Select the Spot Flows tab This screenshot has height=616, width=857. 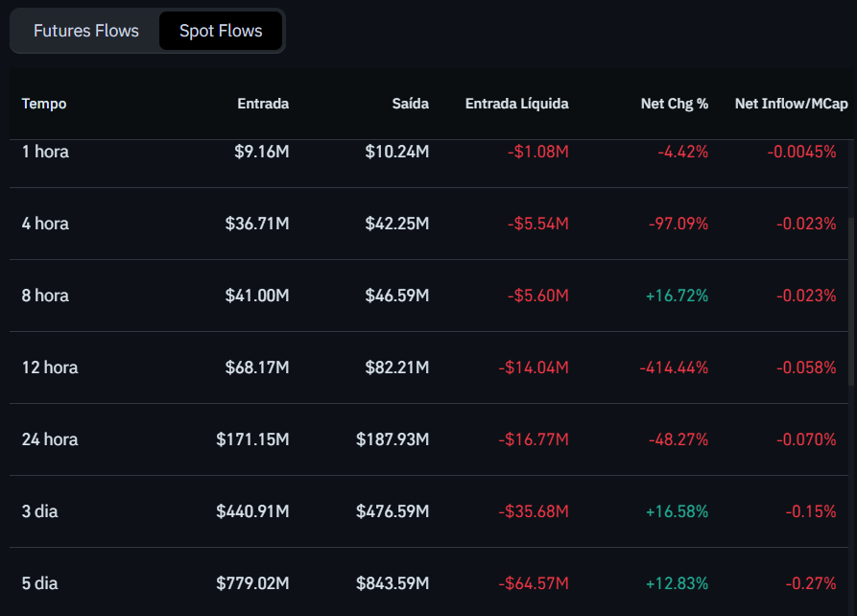tap(220, 30)
